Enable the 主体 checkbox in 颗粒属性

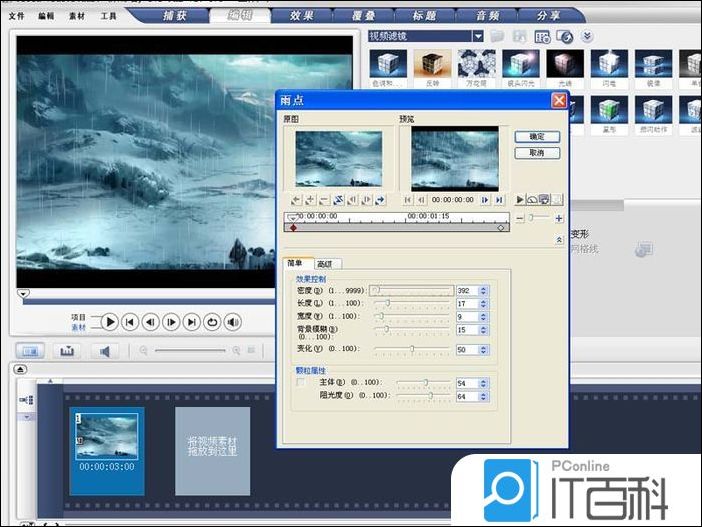click(301, 383)
